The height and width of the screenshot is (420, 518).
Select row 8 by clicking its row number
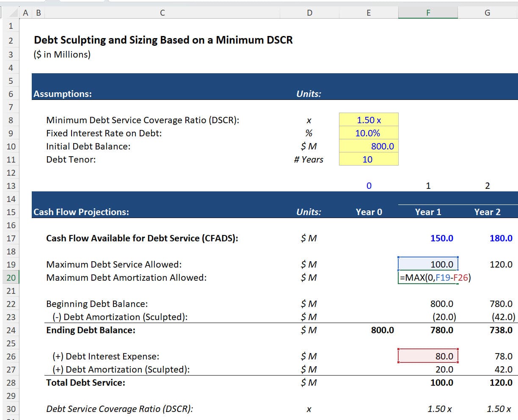(11, 120)
